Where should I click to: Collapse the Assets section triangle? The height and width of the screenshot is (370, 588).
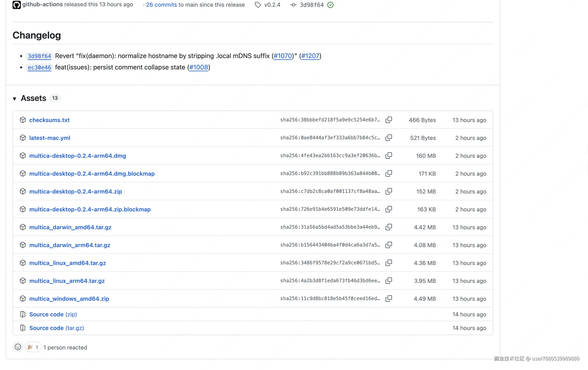pos(15,98)
